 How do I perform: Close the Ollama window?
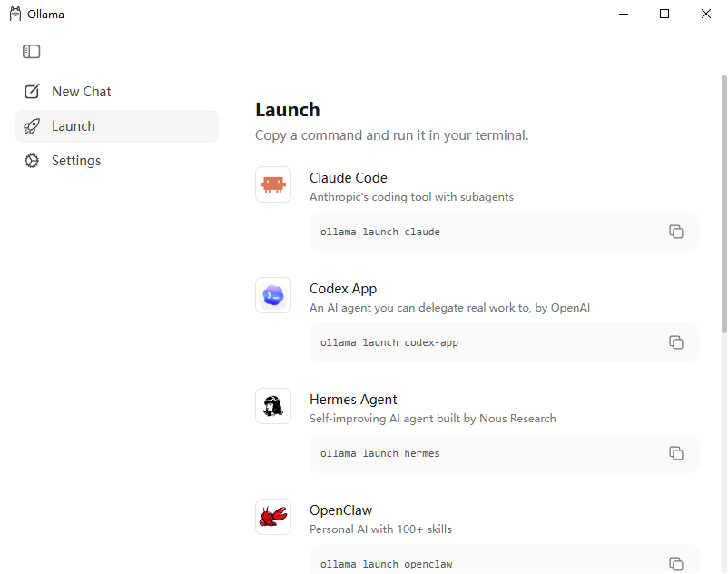[x=705, y=14]
